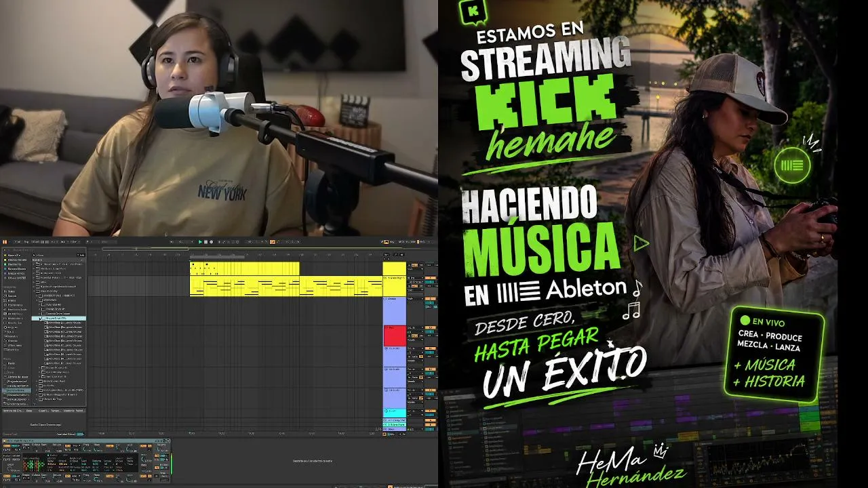
Task: Select the highlighted folder in the browser
Action: [x=60, y=319]
